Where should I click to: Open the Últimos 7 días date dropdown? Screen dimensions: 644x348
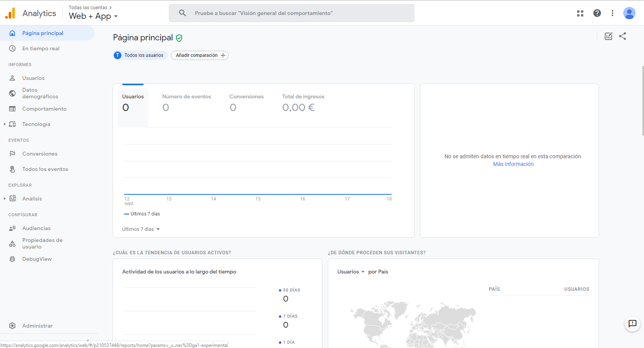141,229
